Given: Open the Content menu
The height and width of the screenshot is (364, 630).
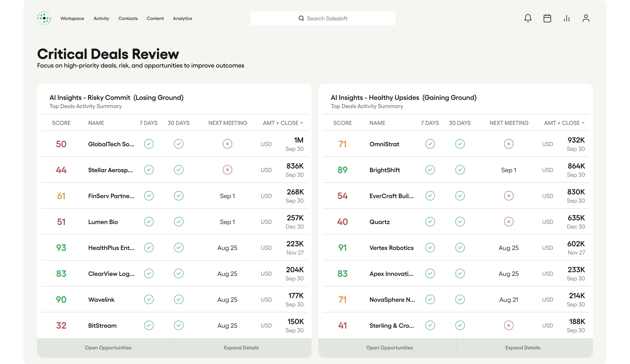Looking at the screenshot, I should coord(155,19).
